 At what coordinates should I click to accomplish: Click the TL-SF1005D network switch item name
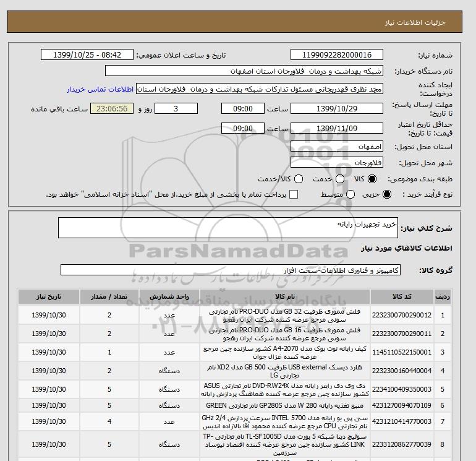pos(285,444)
